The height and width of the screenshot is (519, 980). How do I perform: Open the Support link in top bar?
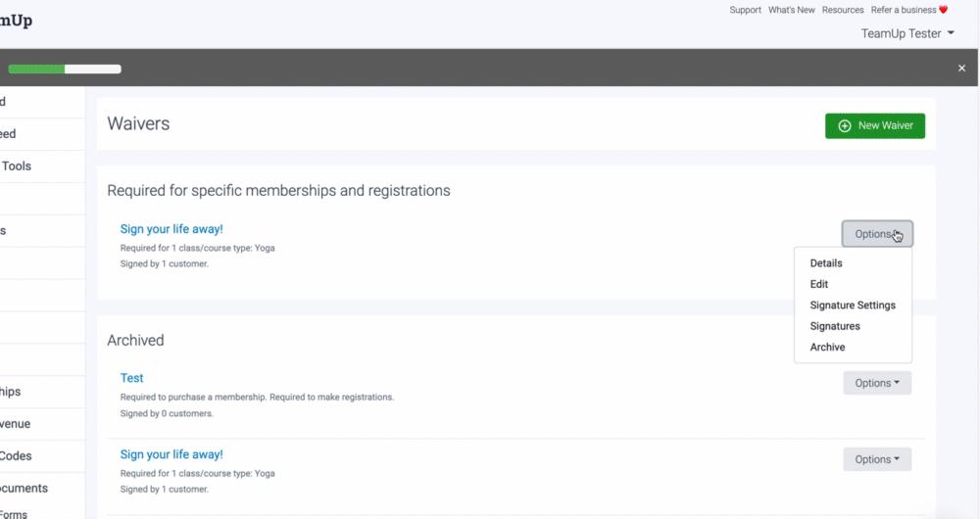745,11
